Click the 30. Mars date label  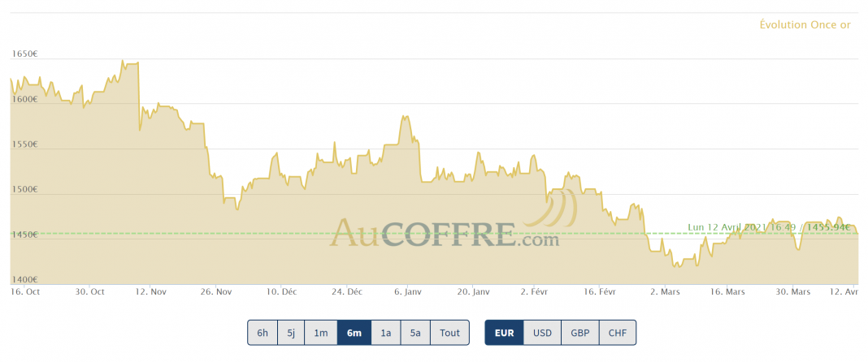792,291
